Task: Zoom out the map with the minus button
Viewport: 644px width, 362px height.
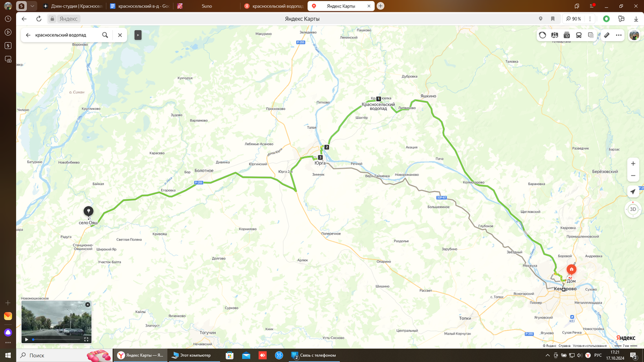Action: (633, 175)
